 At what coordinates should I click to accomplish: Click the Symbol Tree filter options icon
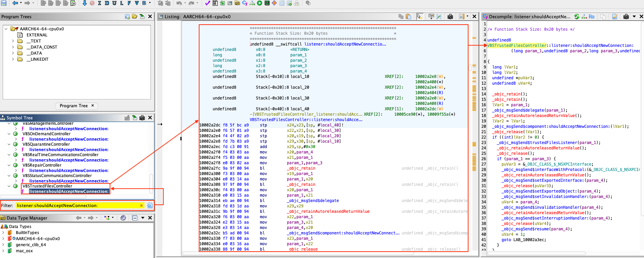tap(150, 205)
